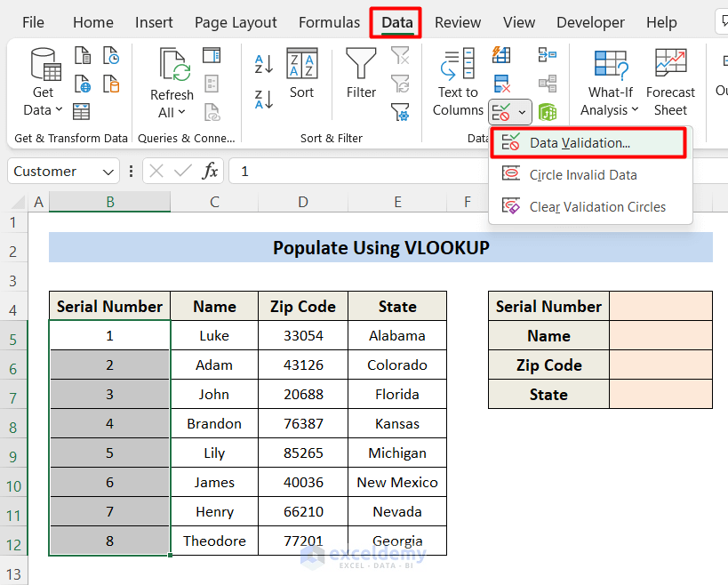Select the Flash Fill icon
The height and width of the screenshot is (585, 728).
(500, 55)
